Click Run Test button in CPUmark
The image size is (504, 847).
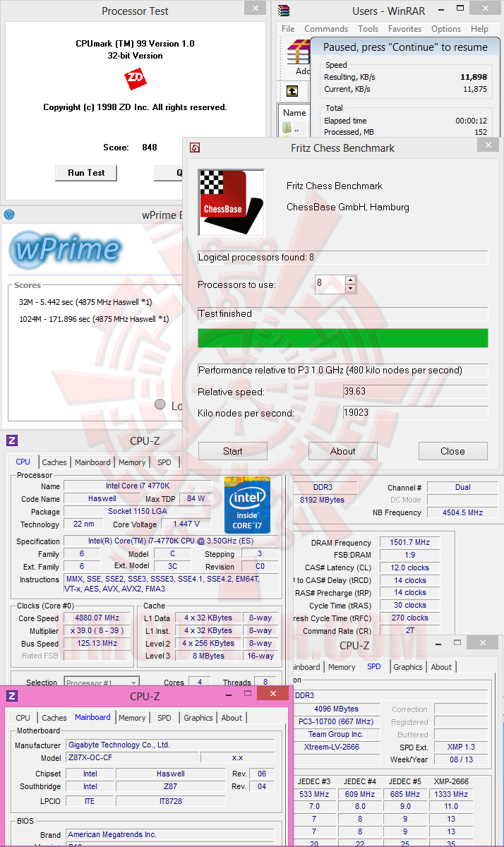point(86,173)
